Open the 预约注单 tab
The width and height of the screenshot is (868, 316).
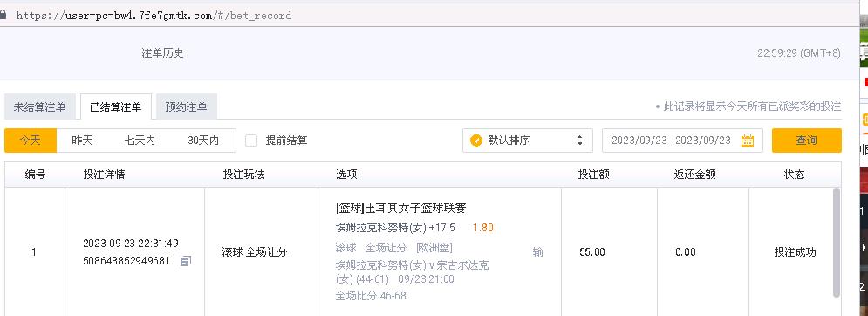pyautogui.click(x=186, y=107)
